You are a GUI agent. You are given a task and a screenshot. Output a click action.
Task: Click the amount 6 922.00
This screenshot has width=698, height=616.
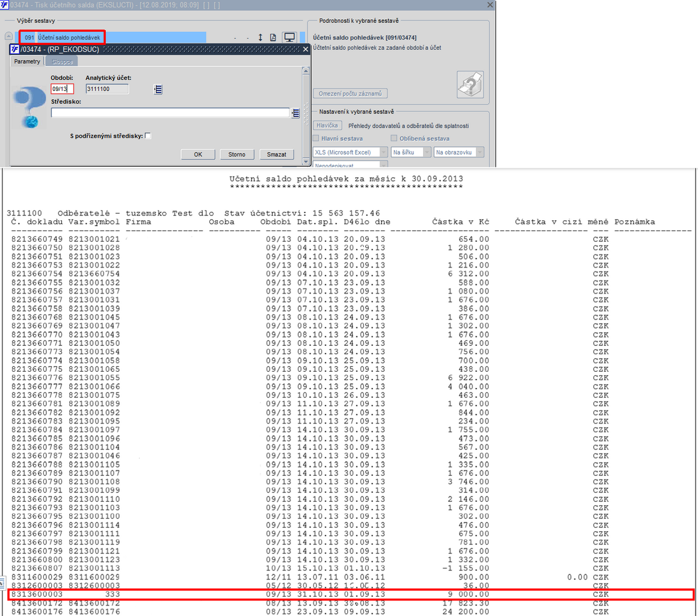[468, 377]
